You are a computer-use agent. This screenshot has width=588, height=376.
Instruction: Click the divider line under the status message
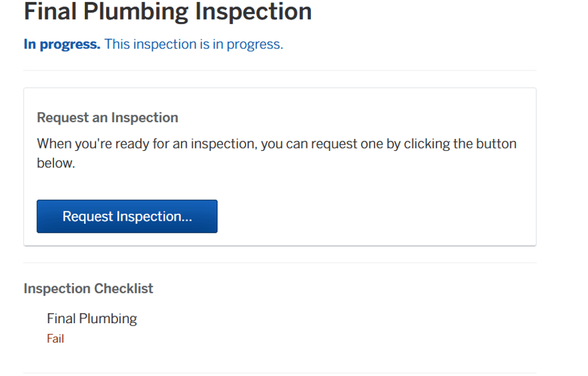(x=280, y=70)
